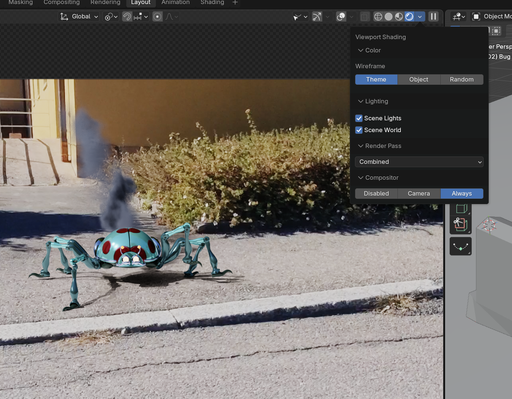Close the viewport shading options dropdown arrow
Screen dimensions: 512x399
click(x=420, y=17)
